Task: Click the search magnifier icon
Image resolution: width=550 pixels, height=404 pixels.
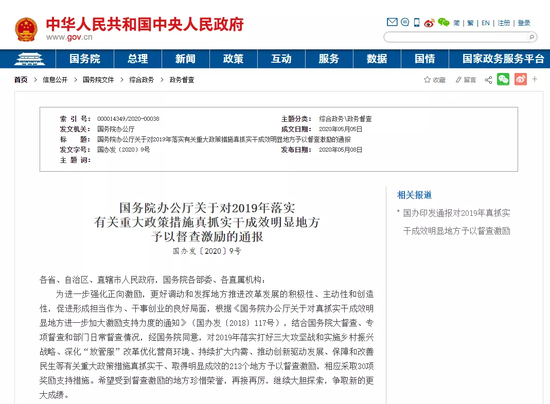Action: (531, 37)
